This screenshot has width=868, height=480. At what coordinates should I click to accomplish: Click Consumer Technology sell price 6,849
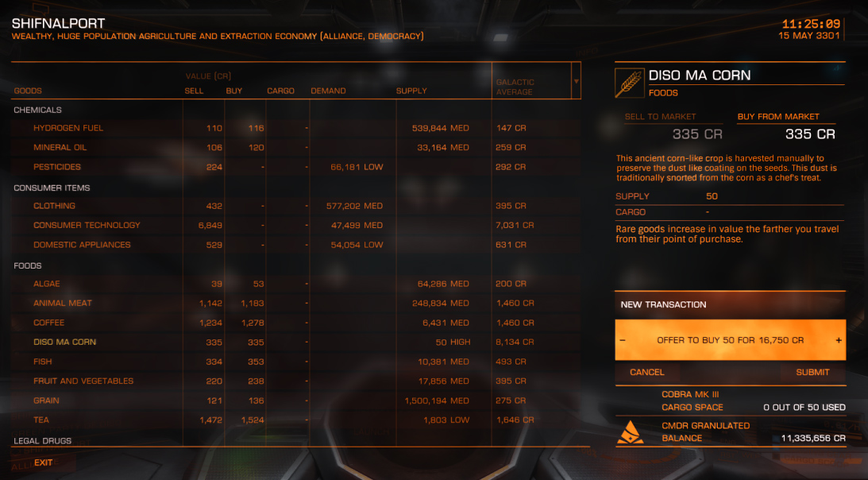tap(210, 226)
